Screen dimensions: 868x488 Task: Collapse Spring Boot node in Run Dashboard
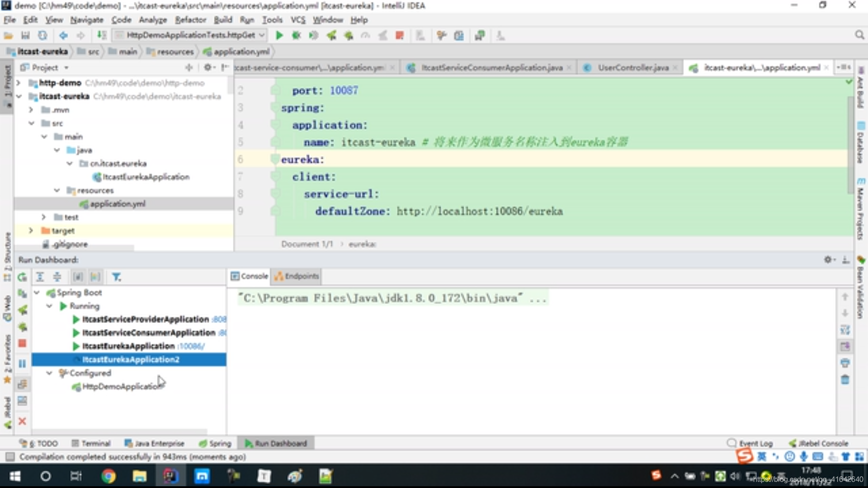pyautogui.click(x=37, y=292)
